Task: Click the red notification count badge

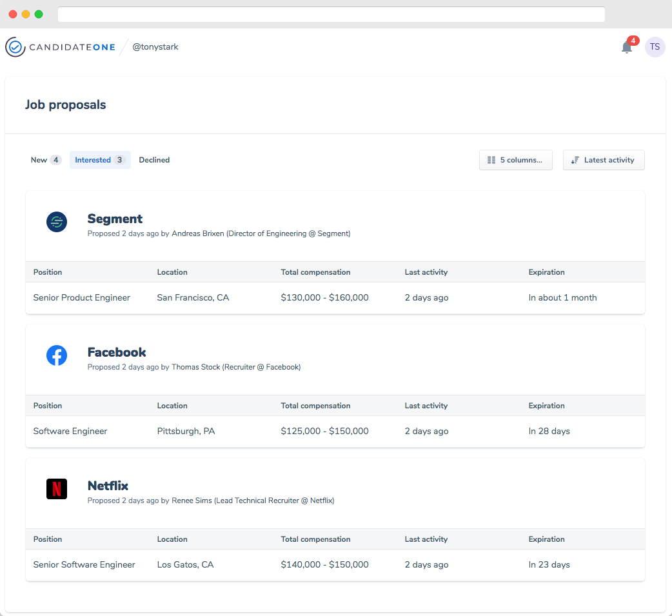Action: click(x=633, y=41)
